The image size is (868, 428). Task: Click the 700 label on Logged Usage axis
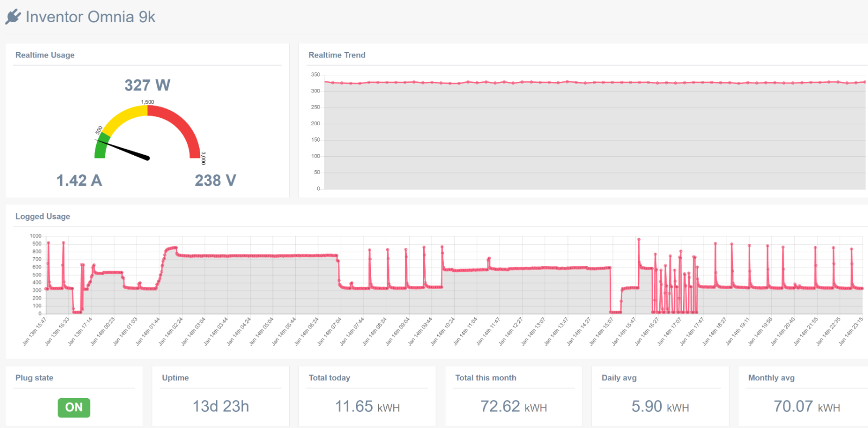pos(37,259)
